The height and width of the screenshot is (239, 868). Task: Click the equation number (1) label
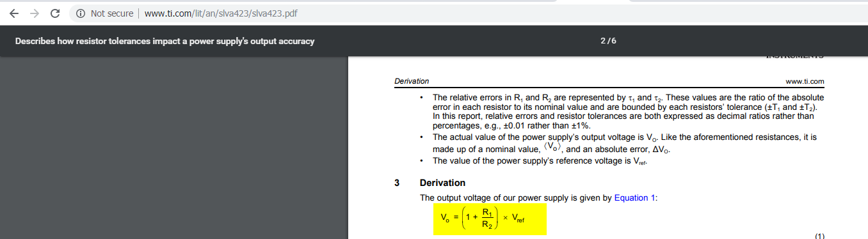click(x=820, y=236)
